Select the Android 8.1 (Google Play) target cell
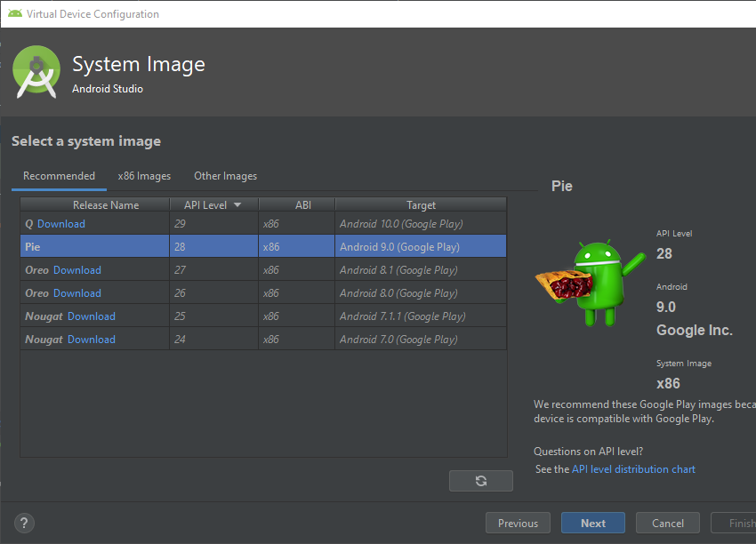The width and height of the screenshot is (756, 544). [421, 270]
